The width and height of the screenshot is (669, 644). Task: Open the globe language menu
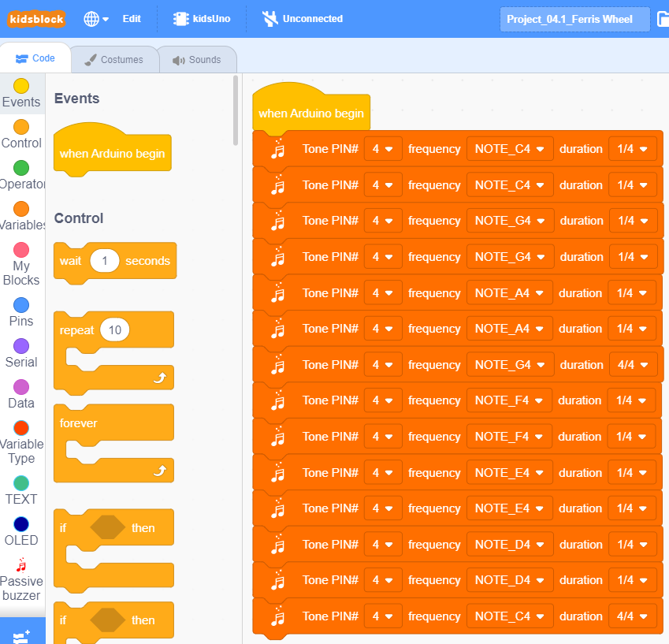(x=96, y=19)
